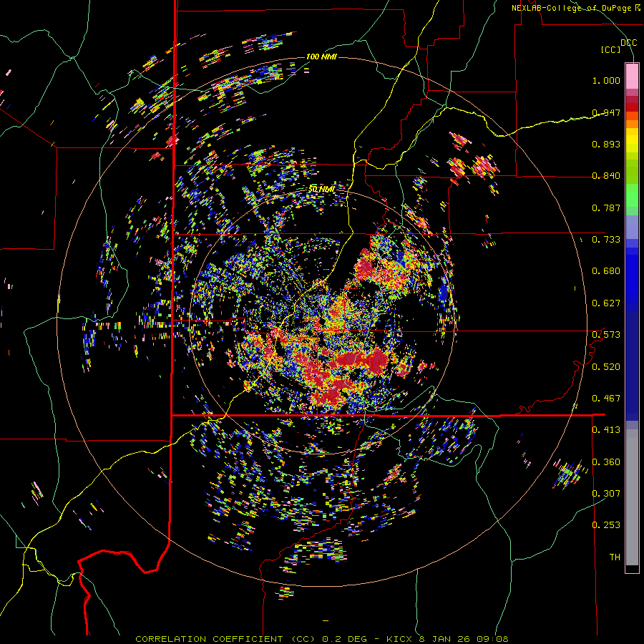644x644 pixels.
Task: Click the DCC product label above legend
Action: tap(628, 43)
